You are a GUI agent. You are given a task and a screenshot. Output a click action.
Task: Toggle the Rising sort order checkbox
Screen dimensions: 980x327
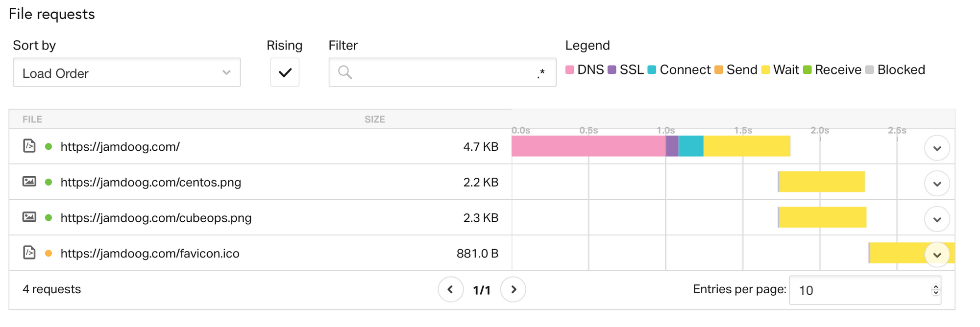(285, 72)
